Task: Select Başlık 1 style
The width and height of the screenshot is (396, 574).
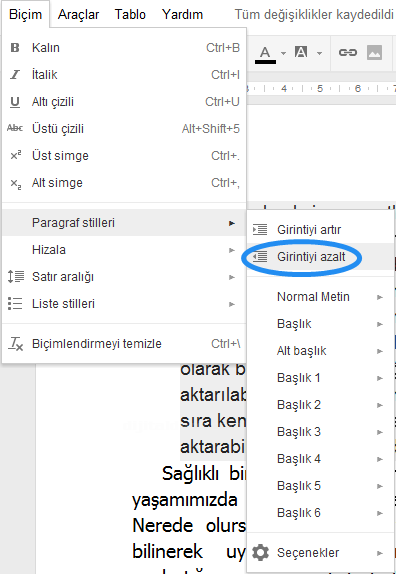Action: tap(321, 378)
